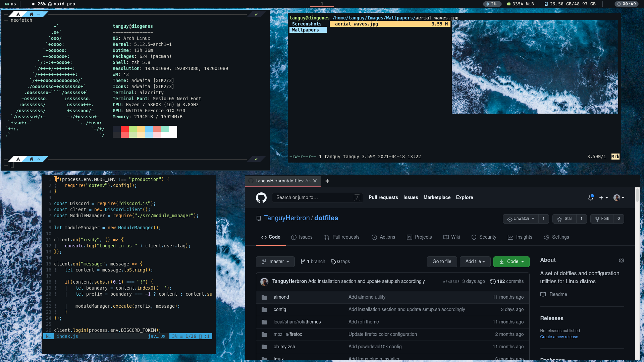Open the 0 tags link

pos(340,262)
